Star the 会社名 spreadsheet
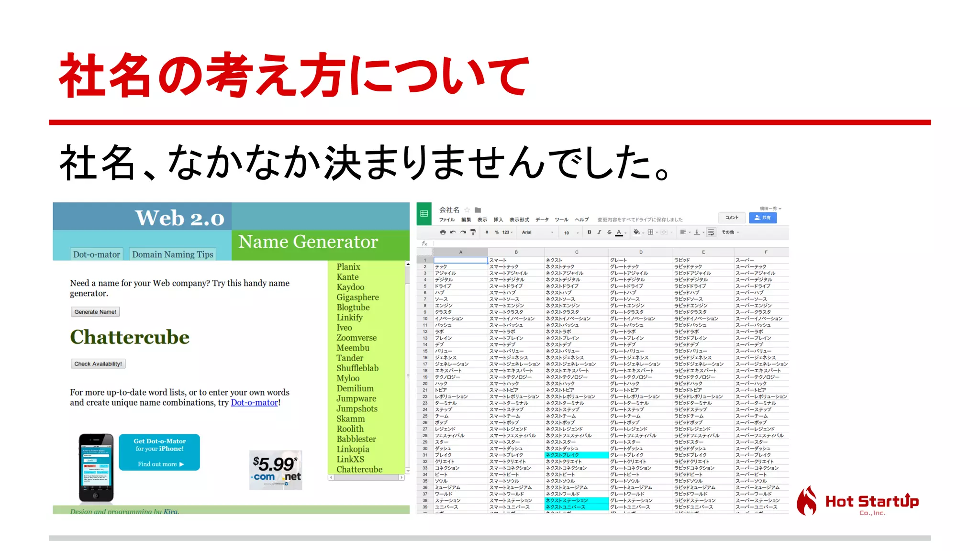The width and height of the screenshot is (980, 551). point(467,210)
